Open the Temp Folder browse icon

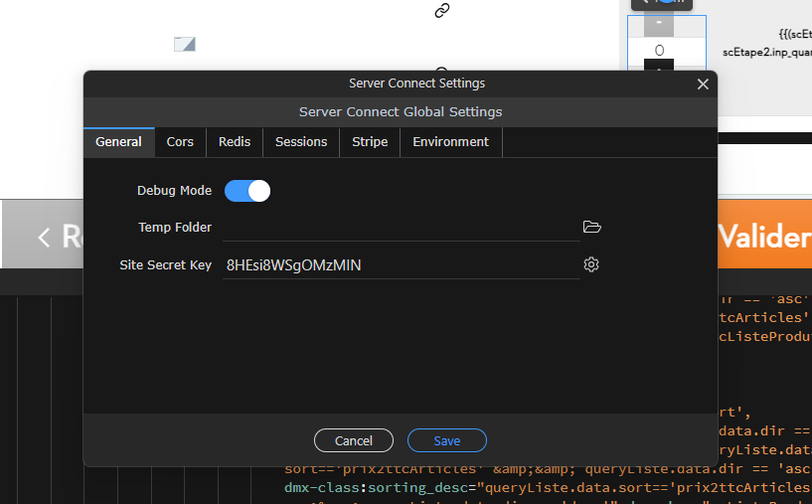(x=591, y=227)
